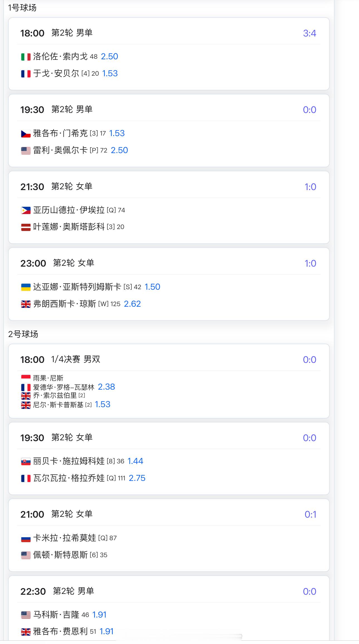Click the Philippine flag beside 亚历山德拉·伊埃拉
The width and height of the screenshot is (359, 644).
coord(26,210)
